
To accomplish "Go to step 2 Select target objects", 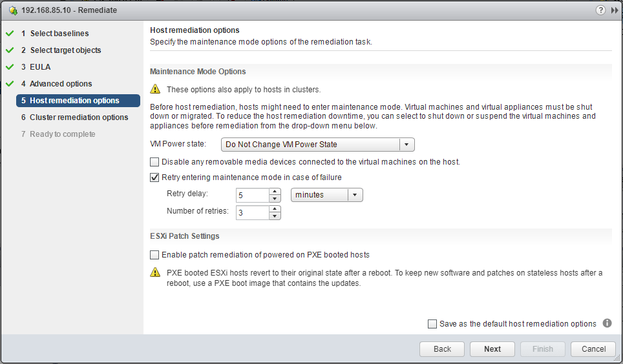I will 61,50.
